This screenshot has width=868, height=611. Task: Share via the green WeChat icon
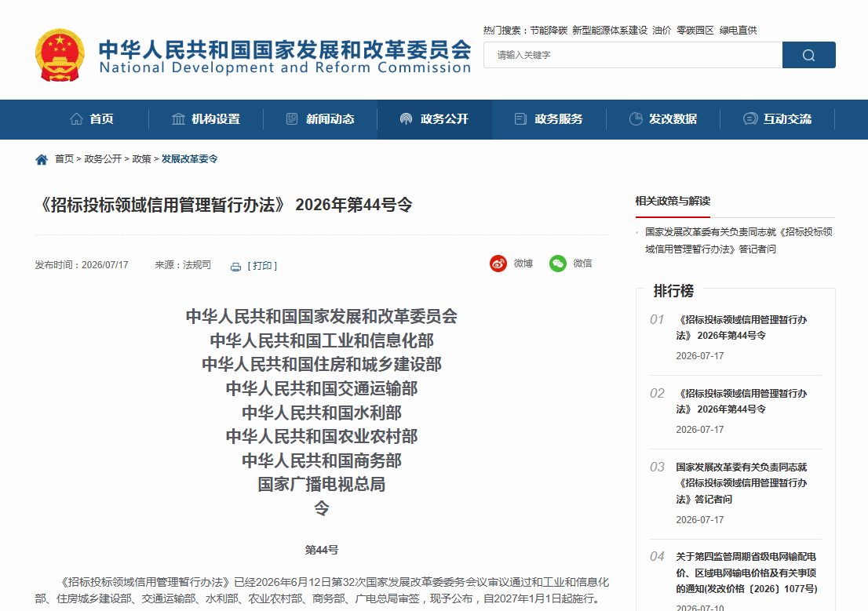558,264
